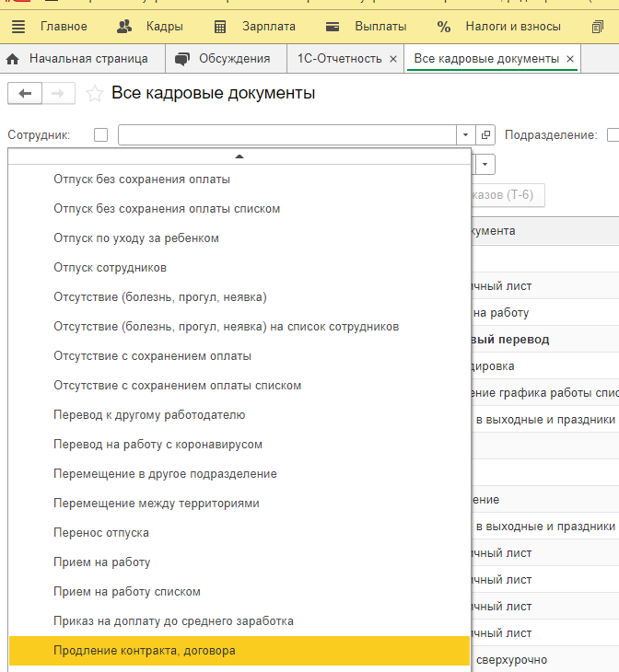The image size is (619, 672).
Task: Click into the Сотрудник input field
Action: pos(287,135)
